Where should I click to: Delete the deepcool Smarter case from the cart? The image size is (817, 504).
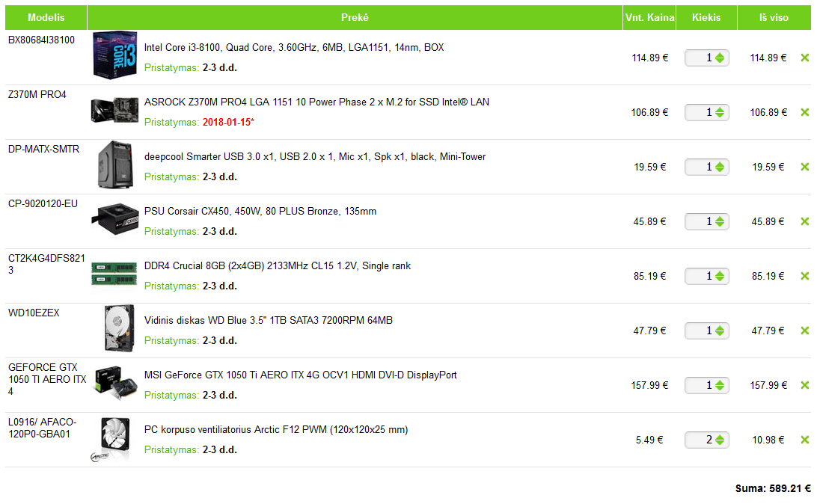tap(805, 168)
